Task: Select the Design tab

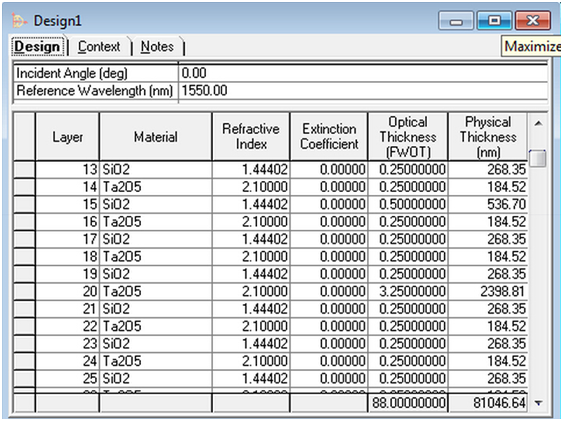Action: 37,46
